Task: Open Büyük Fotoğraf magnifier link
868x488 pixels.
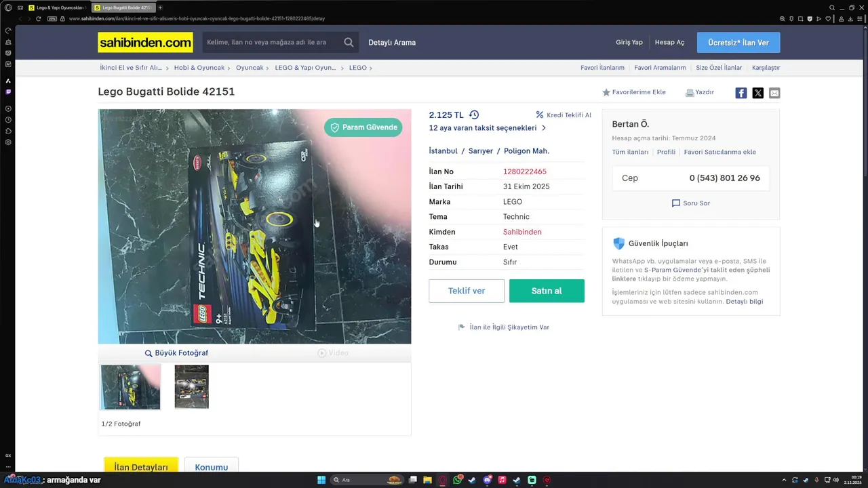Action: (176, 353)
